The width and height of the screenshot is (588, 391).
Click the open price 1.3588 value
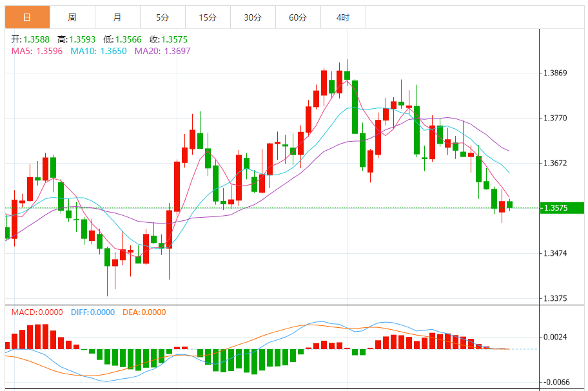36,39
